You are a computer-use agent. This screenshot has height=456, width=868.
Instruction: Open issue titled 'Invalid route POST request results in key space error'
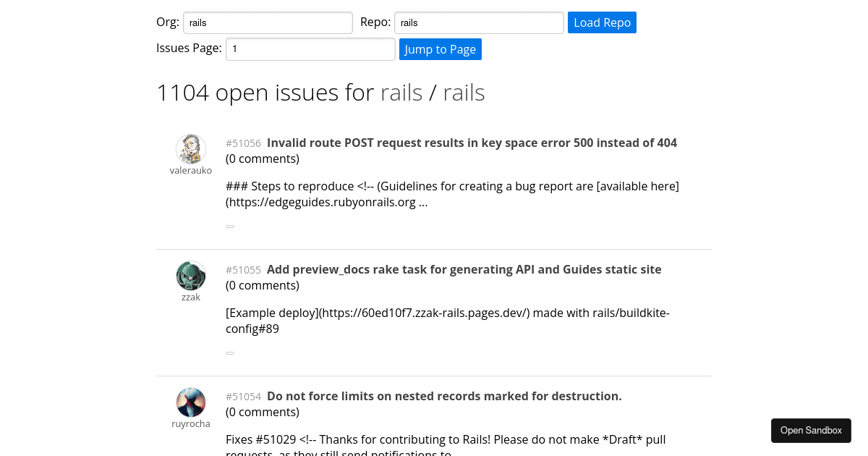click(x=472, y=143)
